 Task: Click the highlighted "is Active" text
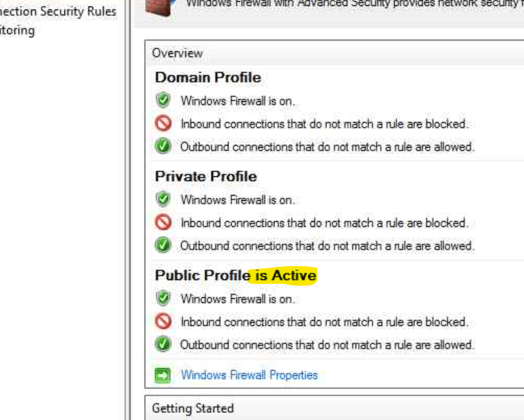(x=285, y=276)
